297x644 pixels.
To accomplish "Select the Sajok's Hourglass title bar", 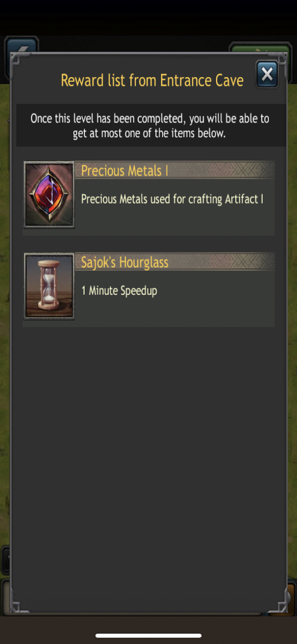I will tap(175, 262).
